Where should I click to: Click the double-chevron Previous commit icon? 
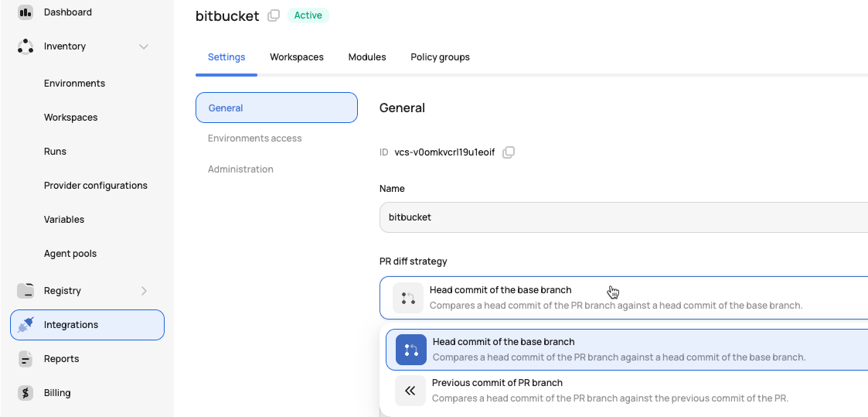point(410,391)
